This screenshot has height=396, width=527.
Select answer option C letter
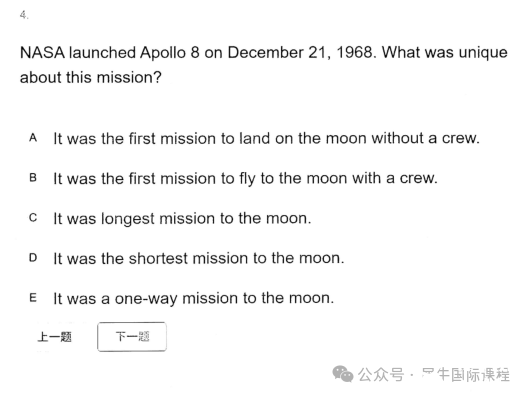[x=33, y=218]
